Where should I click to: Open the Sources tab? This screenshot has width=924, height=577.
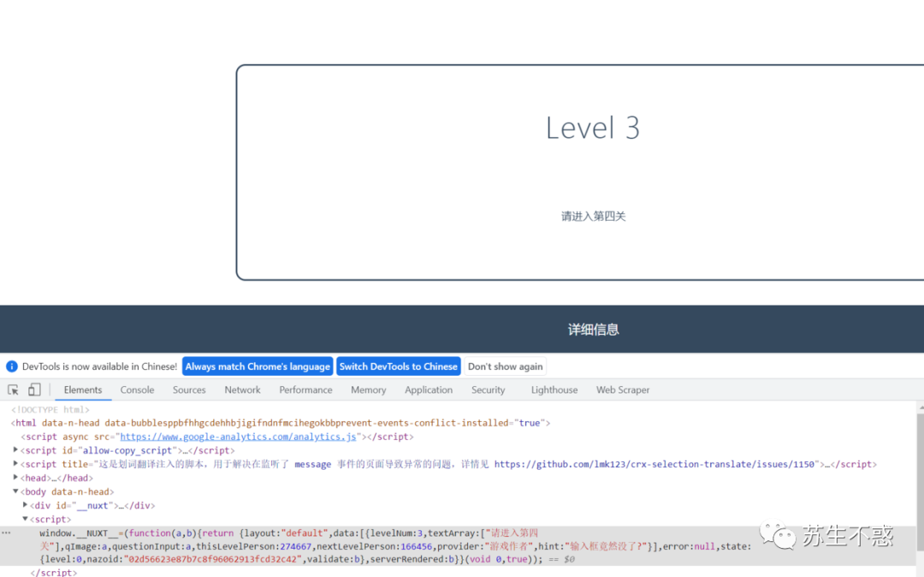[x=189, y=390]
